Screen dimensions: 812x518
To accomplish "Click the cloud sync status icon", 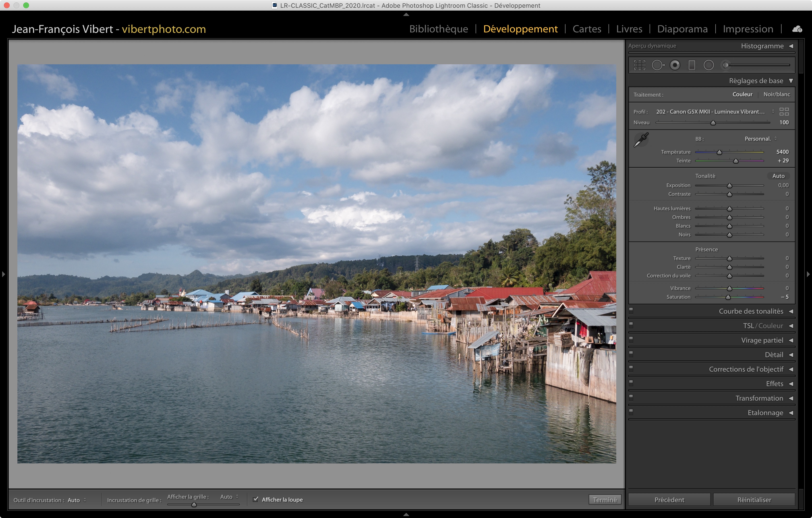I will pos(797,29).
